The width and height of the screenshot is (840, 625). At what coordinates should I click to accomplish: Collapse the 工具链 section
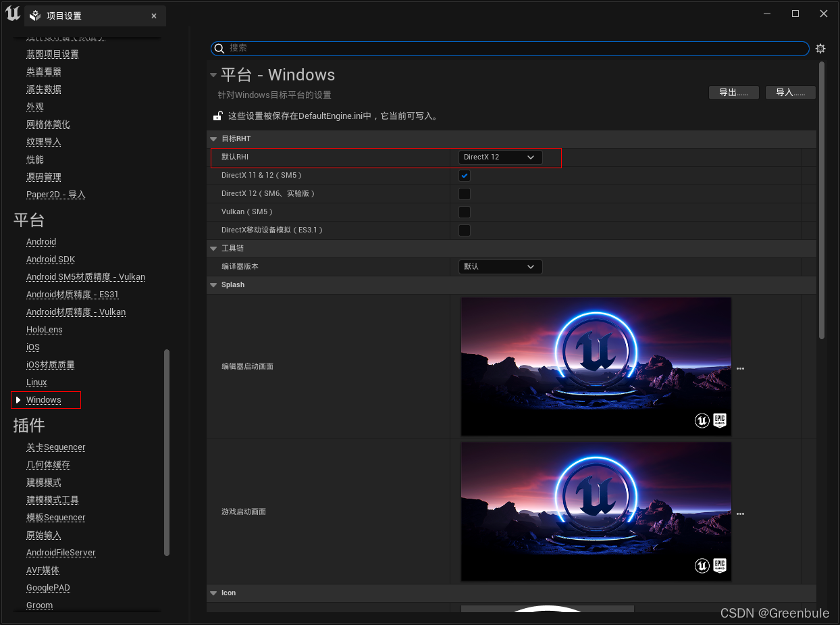(213, 249)
